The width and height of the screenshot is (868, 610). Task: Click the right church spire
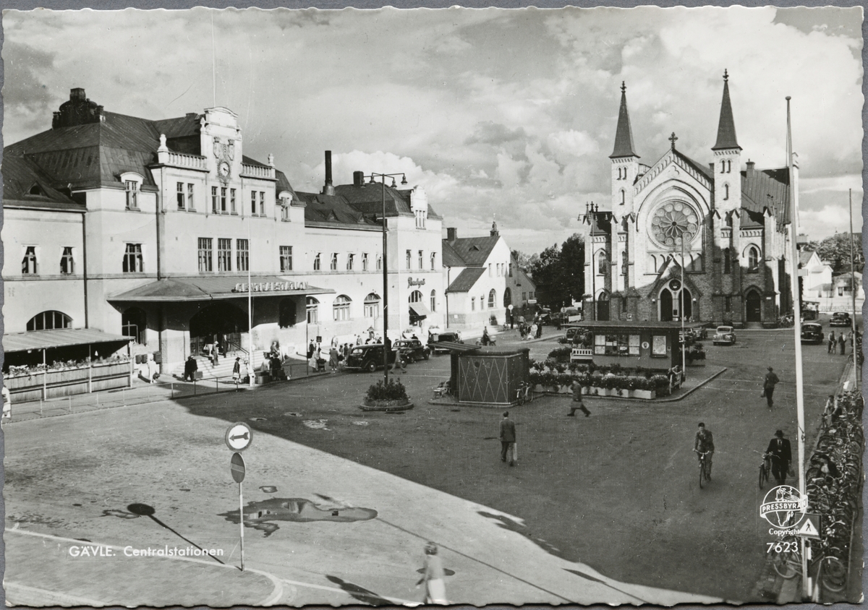[x=726, y=114]
